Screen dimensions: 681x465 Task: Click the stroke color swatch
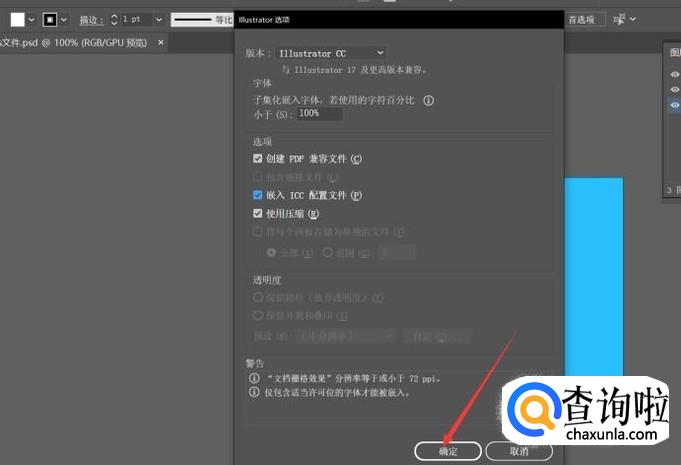click(x=50, y=20)
